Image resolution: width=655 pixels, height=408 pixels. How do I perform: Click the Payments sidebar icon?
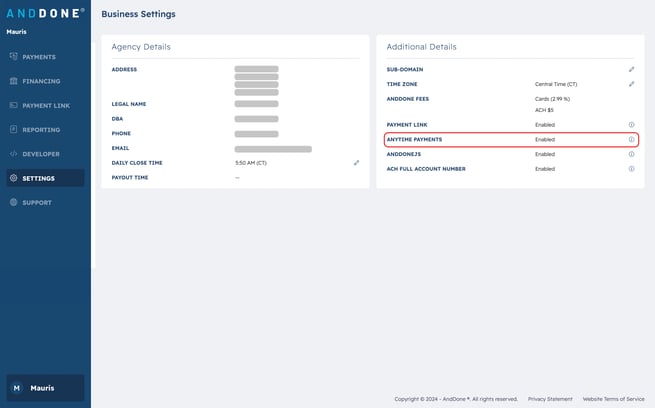[13, 57]
